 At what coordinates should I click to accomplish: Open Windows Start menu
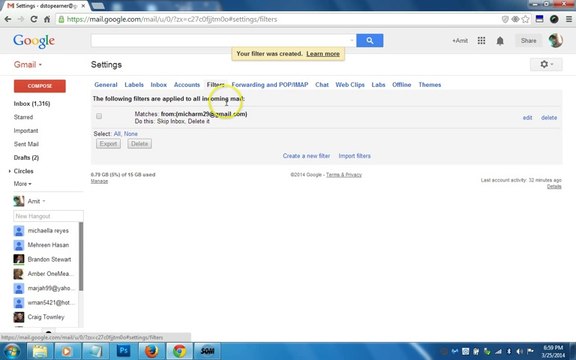click(x=12, y=351)
